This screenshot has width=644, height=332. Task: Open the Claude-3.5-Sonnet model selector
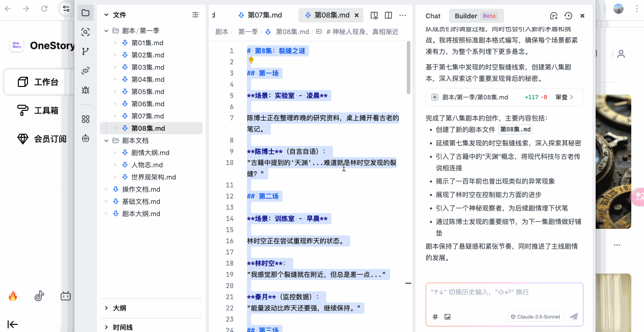(x=536, y=317)
